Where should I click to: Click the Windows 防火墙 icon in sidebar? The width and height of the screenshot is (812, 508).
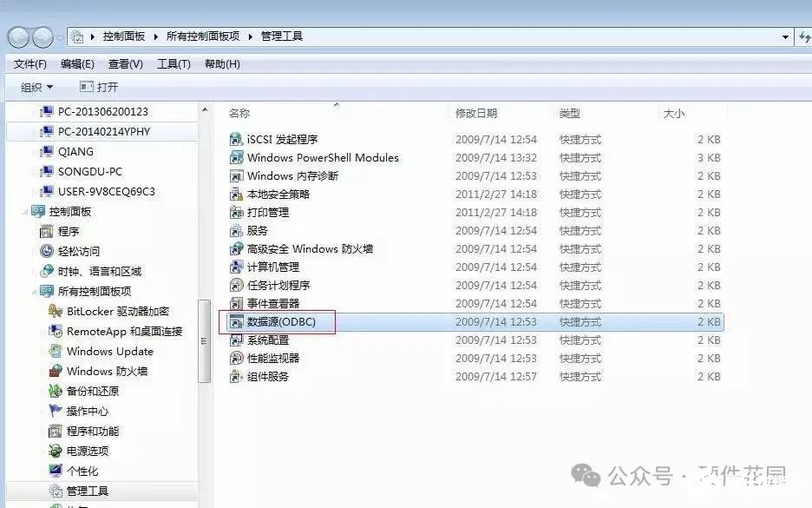tap(56, 371)
